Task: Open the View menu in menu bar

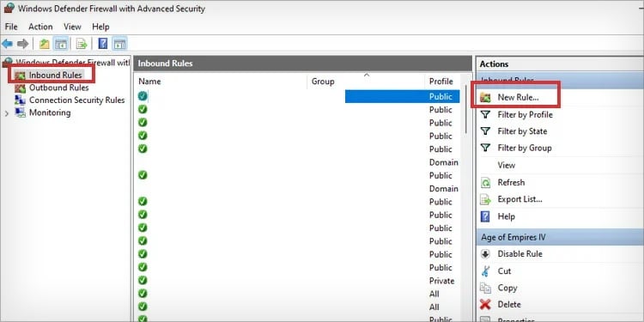Action: [72, 27]
